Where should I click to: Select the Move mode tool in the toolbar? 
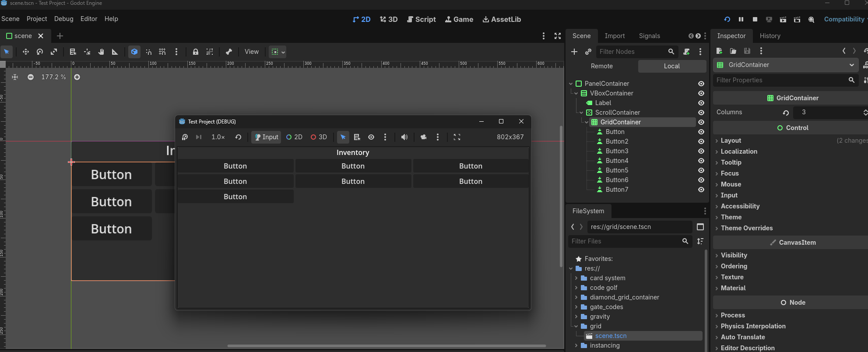(26, 52)
